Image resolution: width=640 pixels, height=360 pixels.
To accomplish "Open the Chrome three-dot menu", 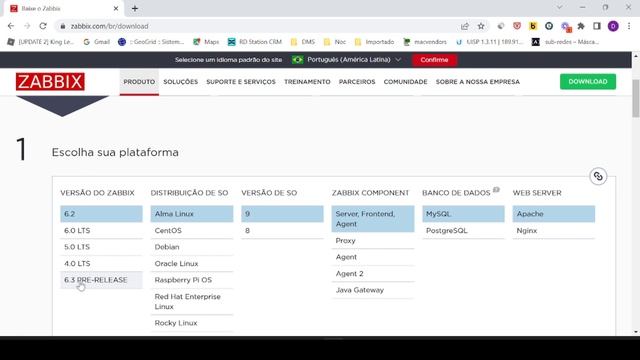I will tap(629, 26).
